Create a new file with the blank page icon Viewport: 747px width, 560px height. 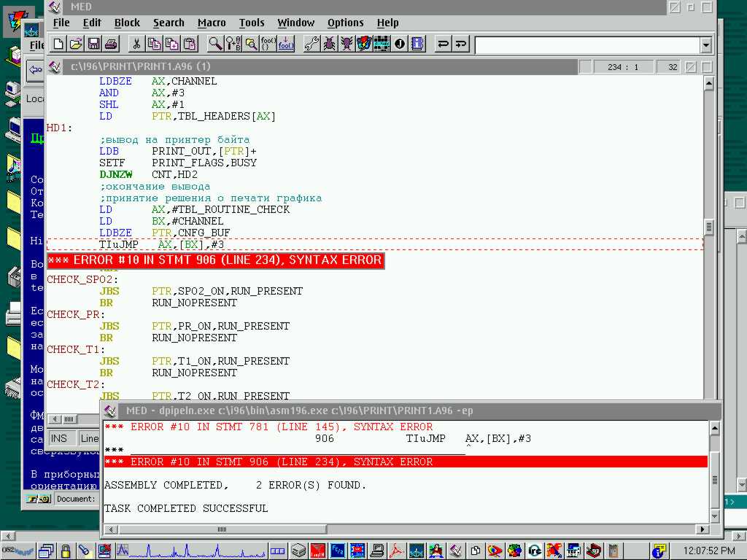coord(58,44)
